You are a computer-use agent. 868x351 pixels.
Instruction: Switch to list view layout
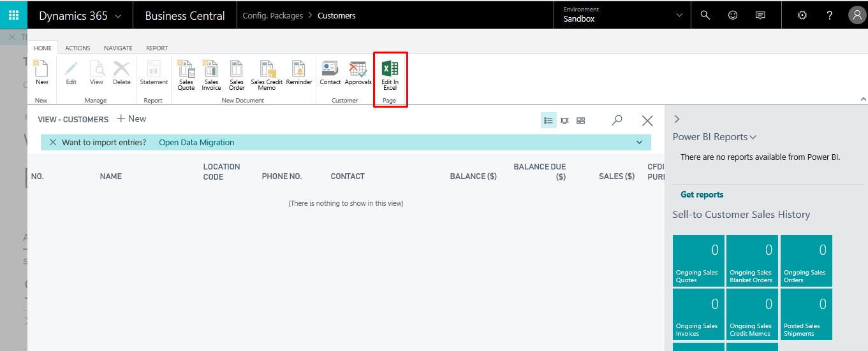coord(548,120)
